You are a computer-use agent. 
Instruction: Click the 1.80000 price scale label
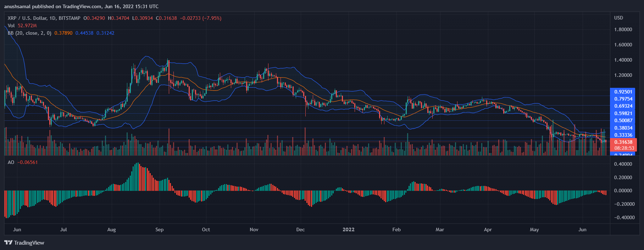[x=623, y=29]
